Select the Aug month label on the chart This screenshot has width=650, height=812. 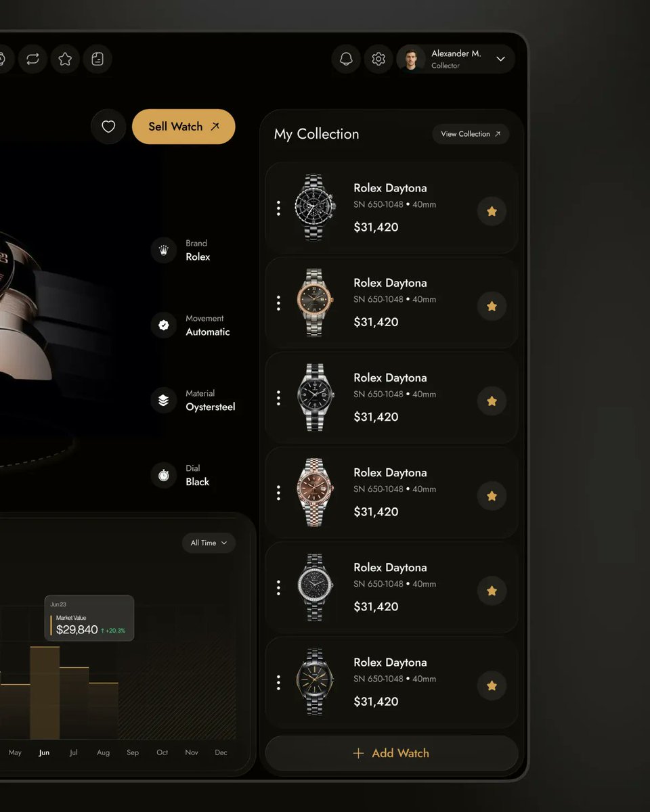pyautogui.click(x=103, y=752)
